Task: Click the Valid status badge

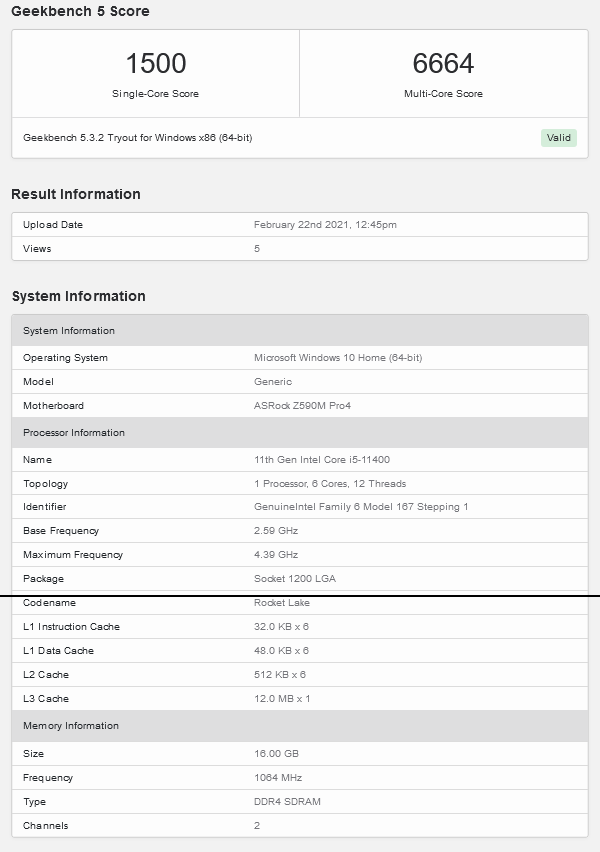Action: [558, 138]
